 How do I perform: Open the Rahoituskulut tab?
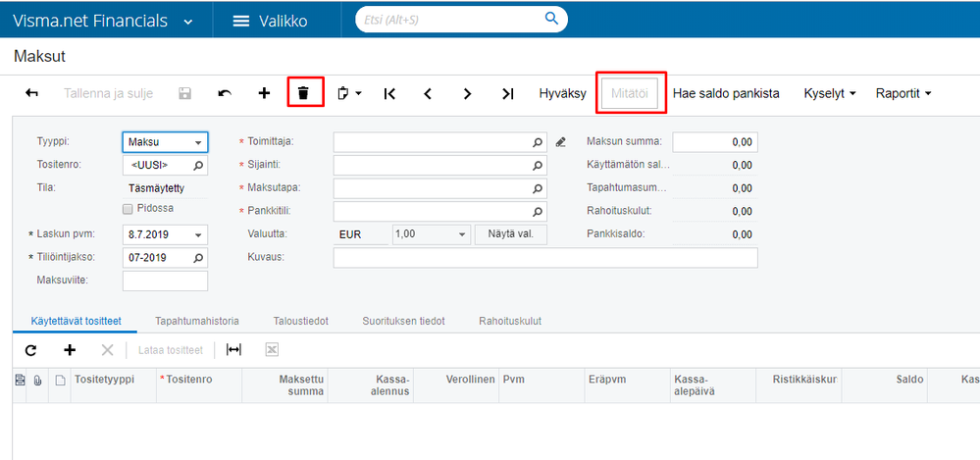pos(510,322)
